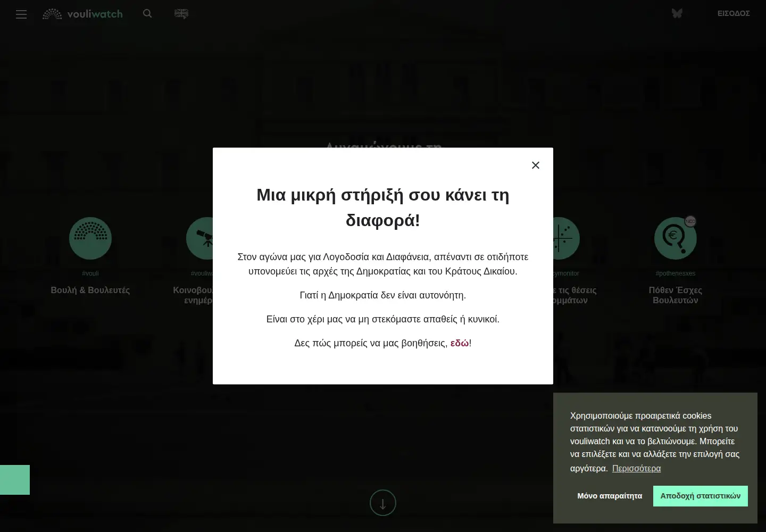Image resolution: width=766 pixels, height=532 pixels.
Task: Open the policy monitor scatter-plot icon
Action: coord(567,238)
